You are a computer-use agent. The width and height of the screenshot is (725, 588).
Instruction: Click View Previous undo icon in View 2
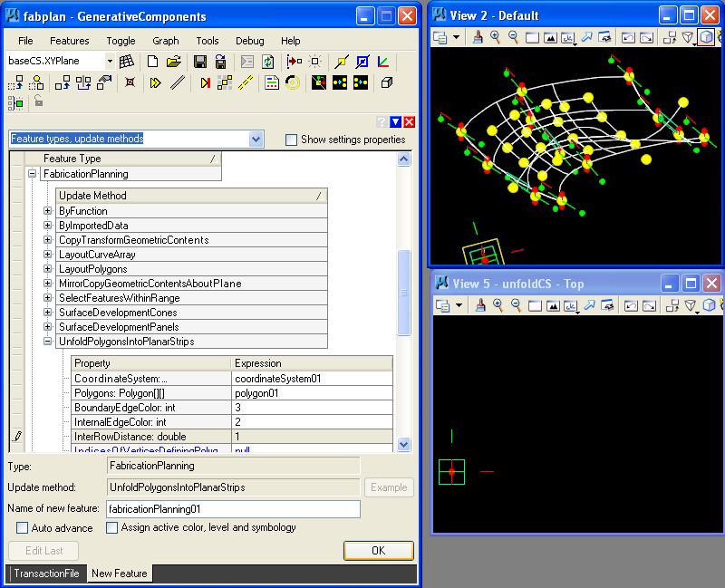pos(628,37)
